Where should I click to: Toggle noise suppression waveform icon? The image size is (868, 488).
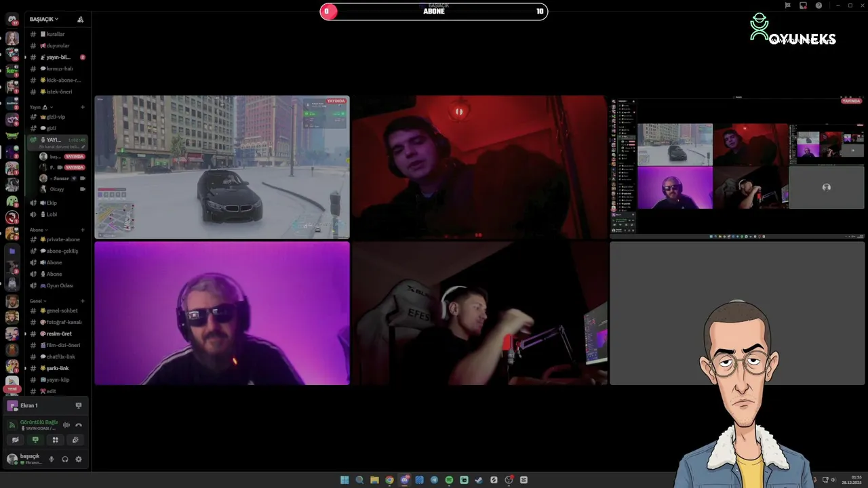tap(66, 425)
